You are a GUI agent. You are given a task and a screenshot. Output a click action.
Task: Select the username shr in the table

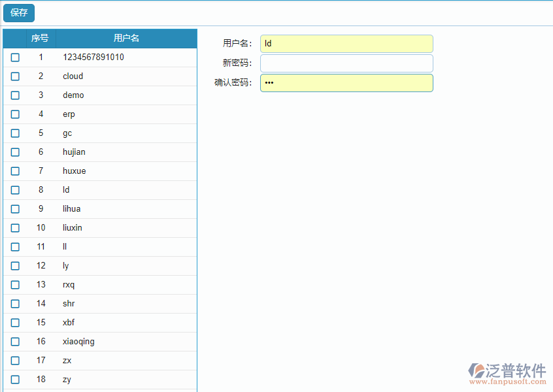69,303
